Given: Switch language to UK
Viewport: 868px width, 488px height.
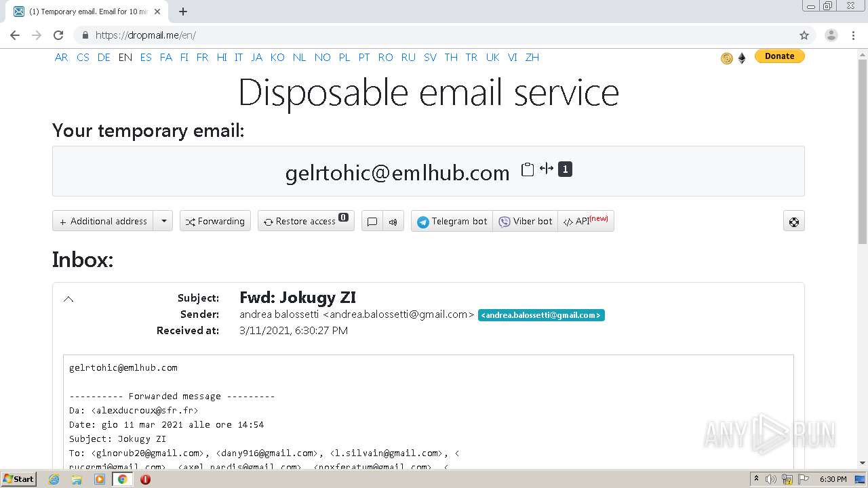Looking at the screenshot, I should 493,58.
